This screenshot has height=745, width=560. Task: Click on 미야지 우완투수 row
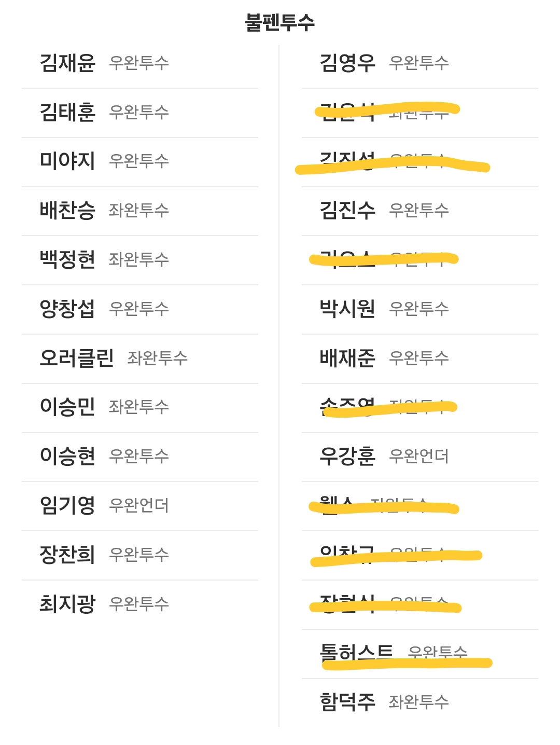[140, 162]
